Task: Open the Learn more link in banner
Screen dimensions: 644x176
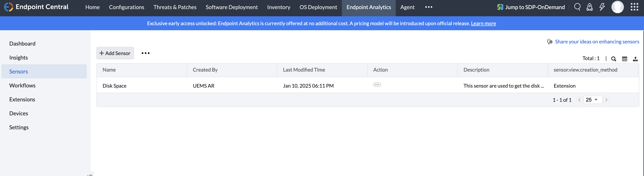Action: (483, 23)
